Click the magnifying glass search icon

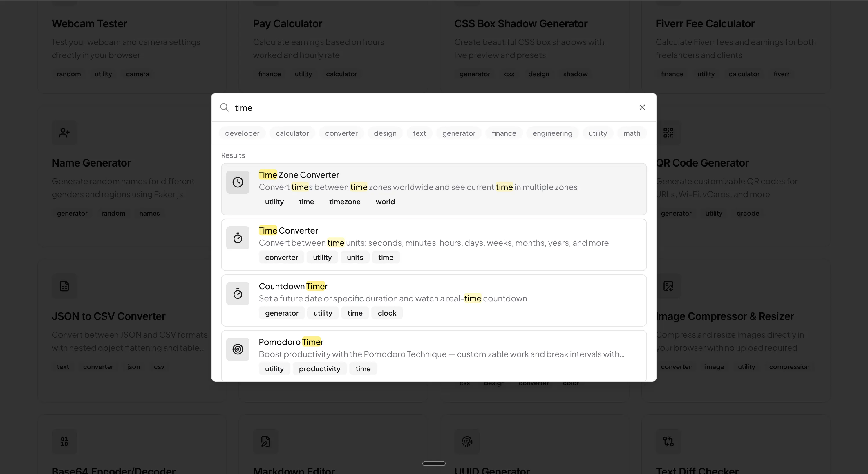pyautogui.click(x=225, y=107)
